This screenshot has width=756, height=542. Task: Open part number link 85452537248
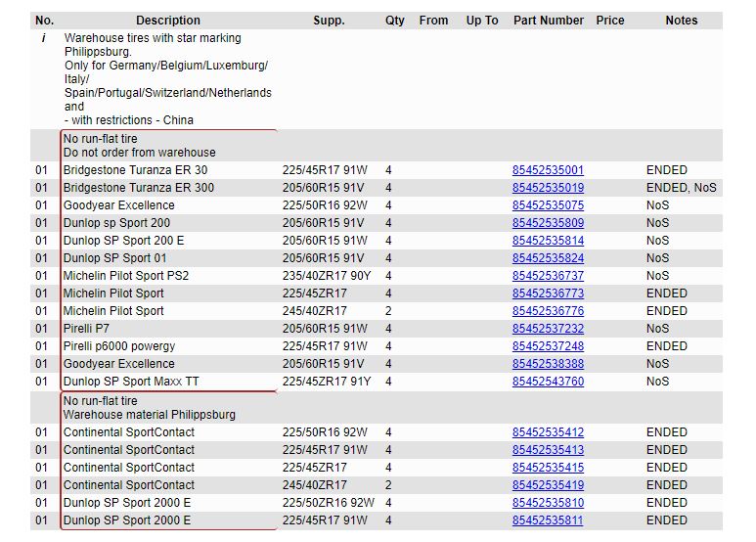point(548,346)
